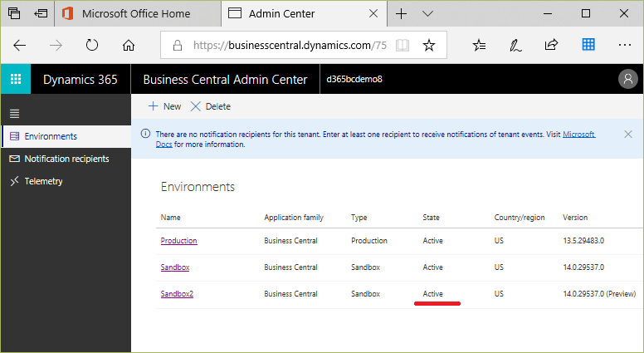Click the Dynamics 365 title
Viewport: 644px width, 353px height.
pyautogui.click(x=80, y=79)
